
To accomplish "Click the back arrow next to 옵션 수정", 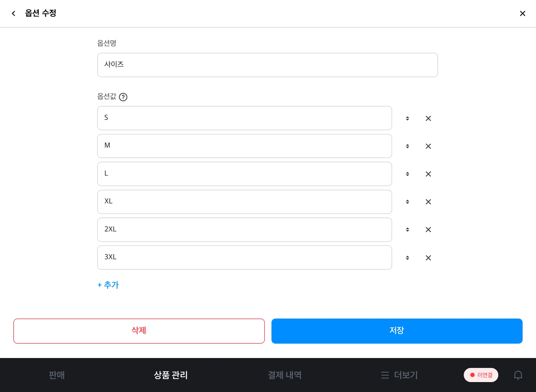I will point(14,13).
